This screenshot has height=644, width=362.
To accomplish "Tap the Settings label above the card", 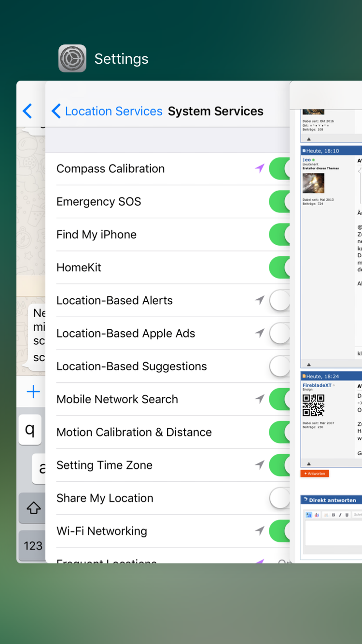I will tap(122, 59).
